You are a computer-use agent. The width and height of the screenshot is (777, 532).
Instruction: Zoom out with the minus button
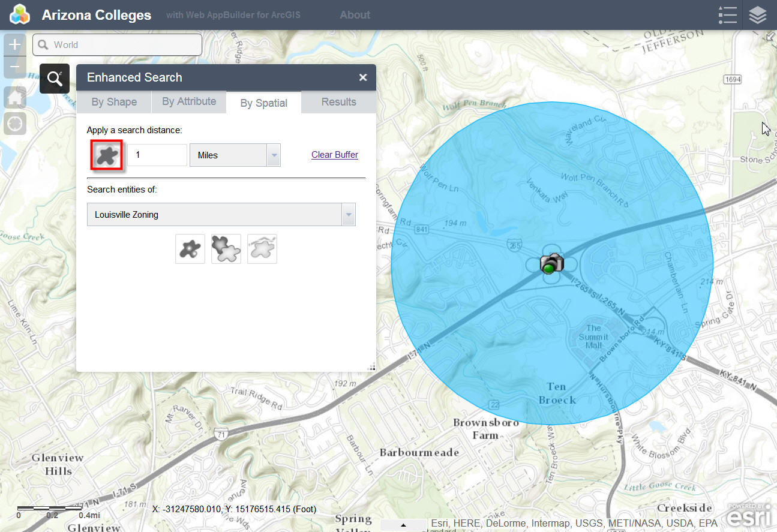click(x=15, y=67)
